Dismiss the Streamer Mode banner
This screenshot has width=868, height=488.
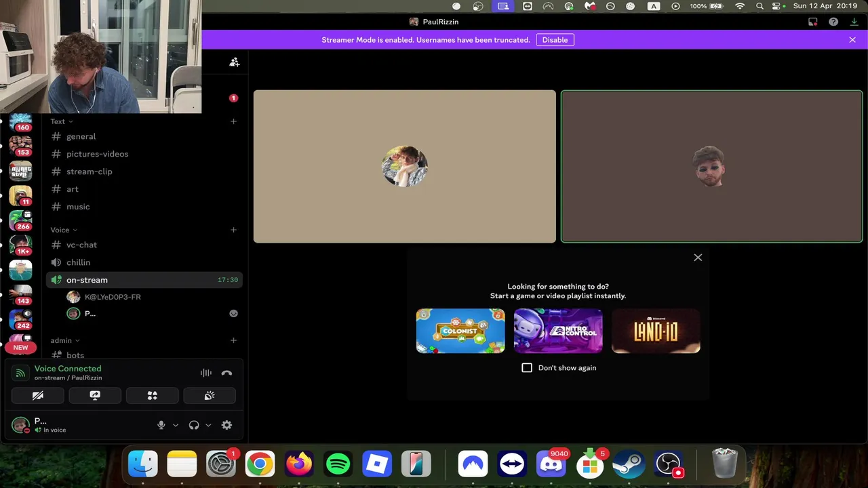[x=852, y=40]
